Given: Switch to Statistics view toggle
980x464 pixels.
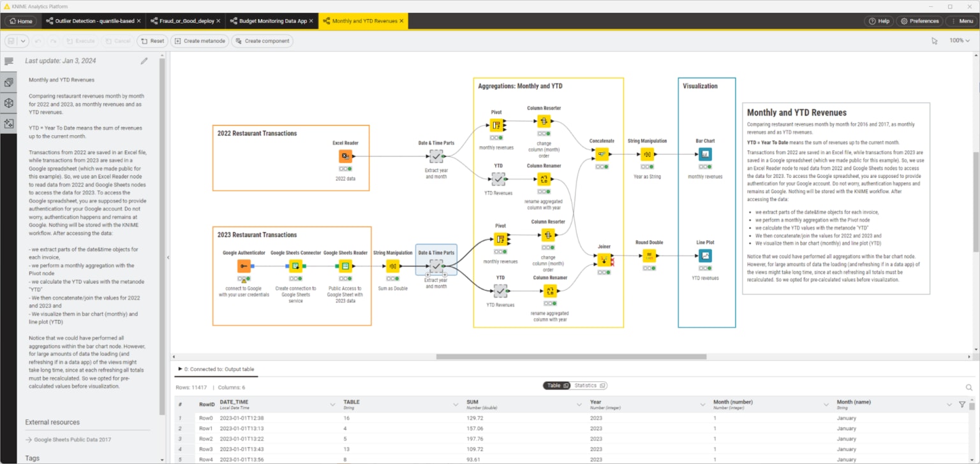Looking at the screenshot, I should click(x=590, y=386).
